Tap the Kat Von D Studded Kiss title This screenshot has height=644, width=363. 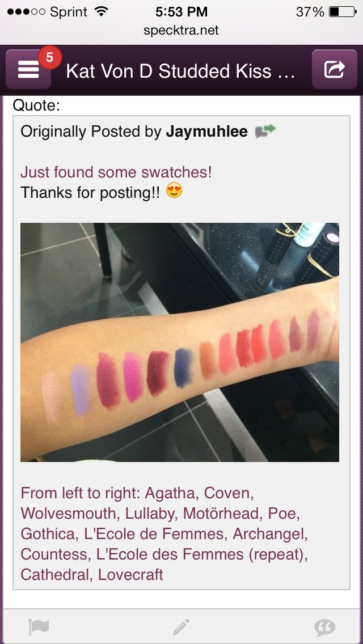point(180,71)
